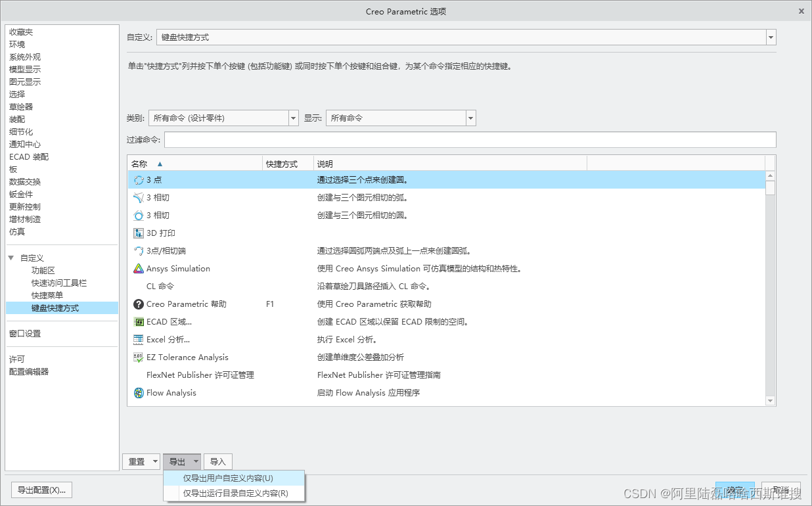Open the 自定义 dropdown for 键盘快捷方式
The height and width of the screenshot is (506, 812).
click(x=771, y=37)
